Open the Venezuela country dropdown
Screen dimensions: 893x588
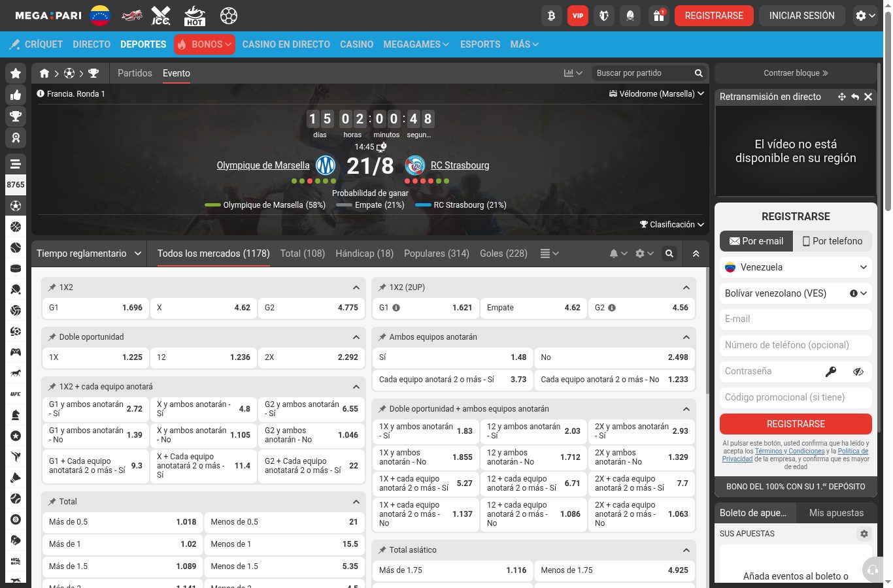[796, 267]
